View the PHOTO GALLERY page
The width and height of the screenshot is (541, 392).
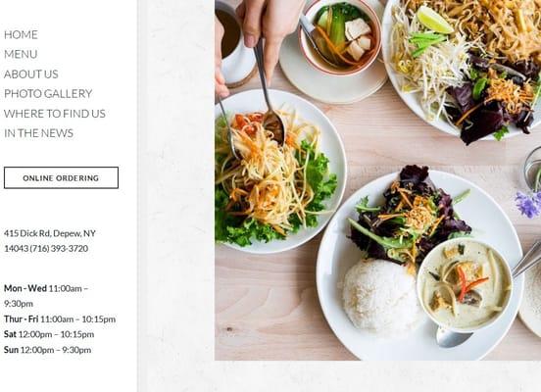[48, 94]
